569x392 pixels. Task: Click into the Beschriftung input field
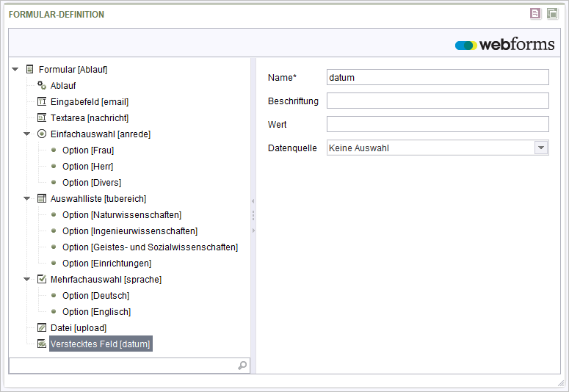click(x=438, y=101)
